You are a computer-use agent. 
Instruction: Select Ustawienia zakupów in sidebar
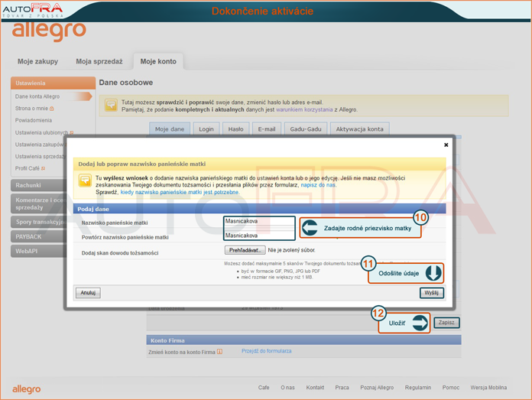tap(39, 145)
